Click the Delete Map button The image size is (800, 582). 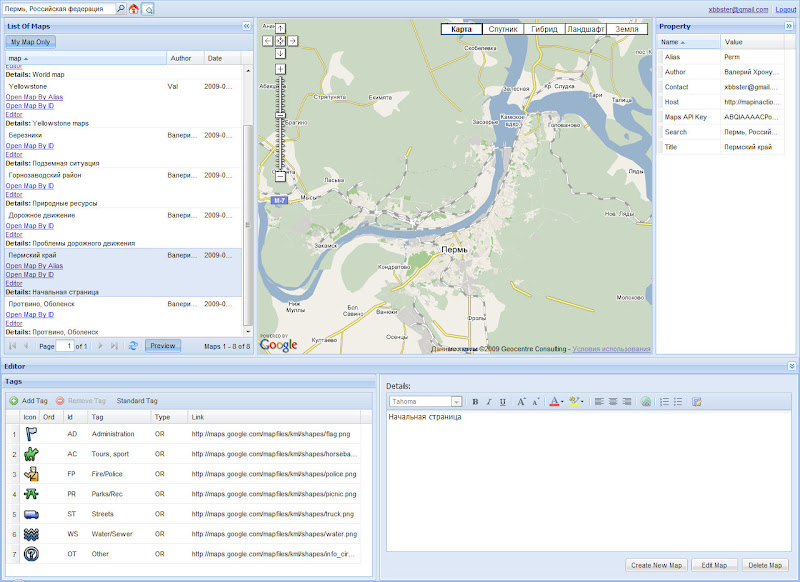coord(765,565)
